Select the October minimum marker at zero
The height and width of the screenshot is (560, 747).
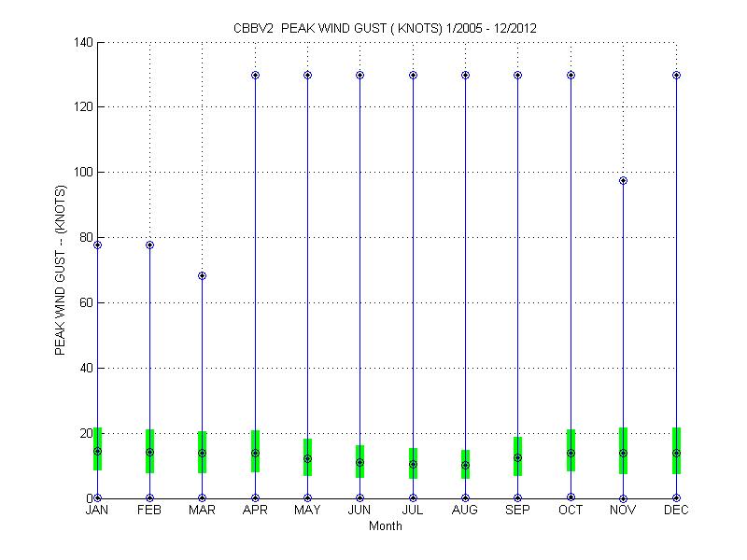pos(571,497)
